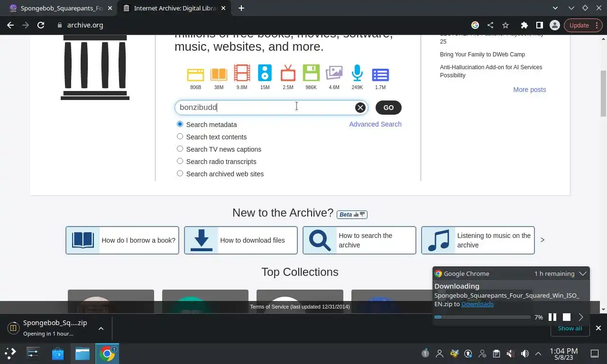Open the Chrome tab search dropdown
Screen dimensions: 607x364
(556, 8)
